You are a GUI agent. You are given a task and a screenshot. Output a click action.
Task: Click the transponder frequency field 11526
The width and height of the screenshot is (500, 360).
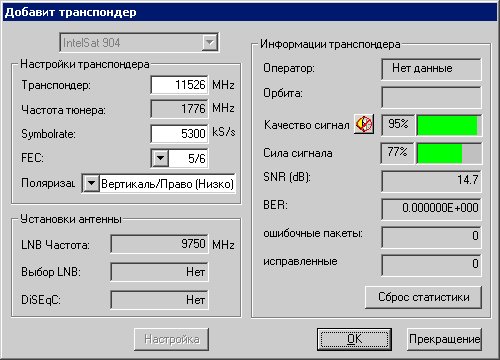[179, 85]
